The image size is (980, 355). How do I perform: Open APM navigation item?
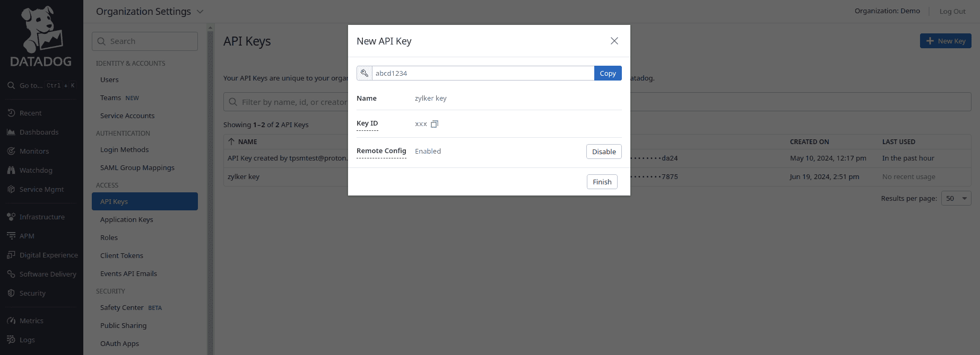27,236
